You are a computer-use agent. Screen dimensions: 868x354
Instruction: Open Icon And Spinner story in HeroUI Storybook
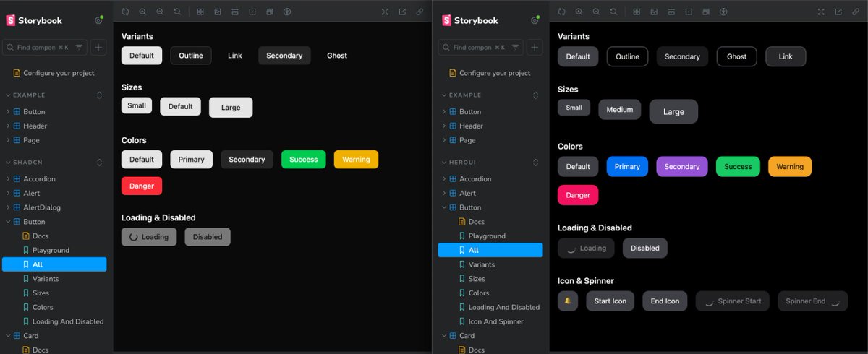coord(496,321)
